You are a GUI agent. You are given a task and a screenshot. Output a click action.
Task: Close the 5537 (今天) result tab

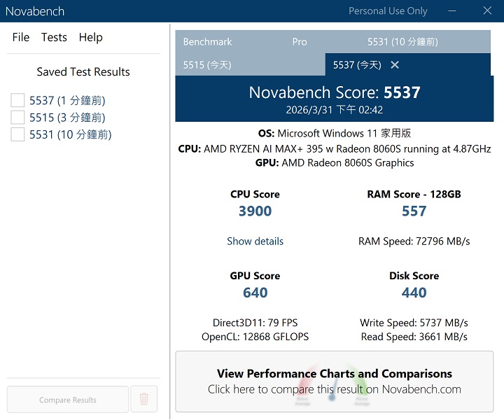point(395,65)
